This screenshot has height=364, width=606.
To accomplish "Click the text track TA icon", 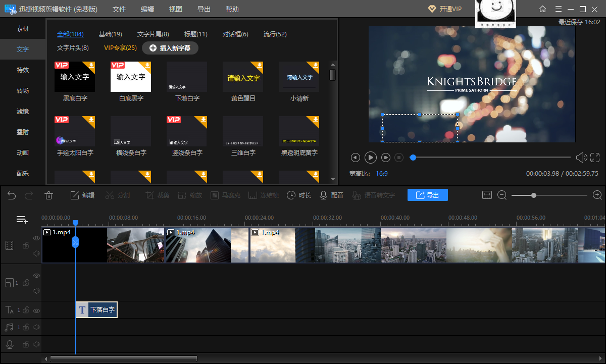I will [x=9, y=310].
